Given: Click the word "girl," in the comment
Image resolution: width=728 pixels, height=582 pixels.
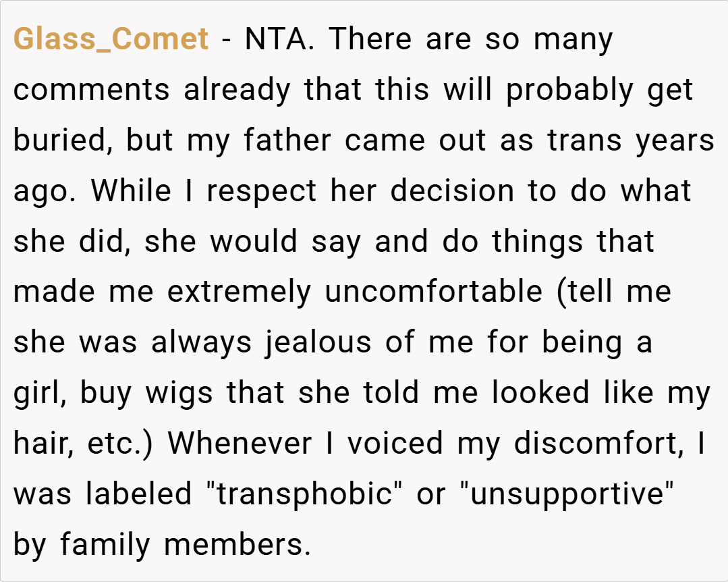Looking at the screenshot, I should coord(40,394).
